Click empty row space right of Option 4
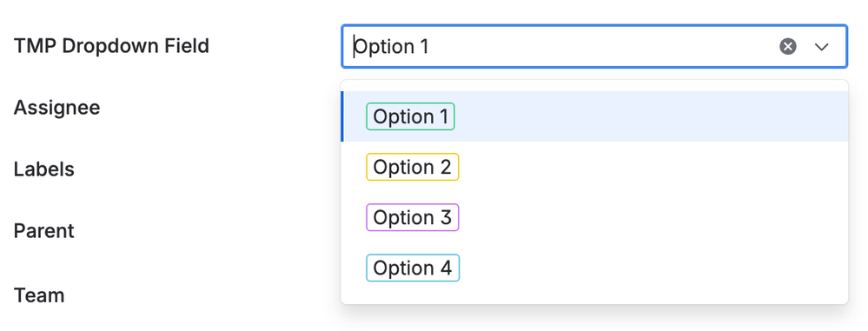The image size is (868, 331). pos(653,268)
